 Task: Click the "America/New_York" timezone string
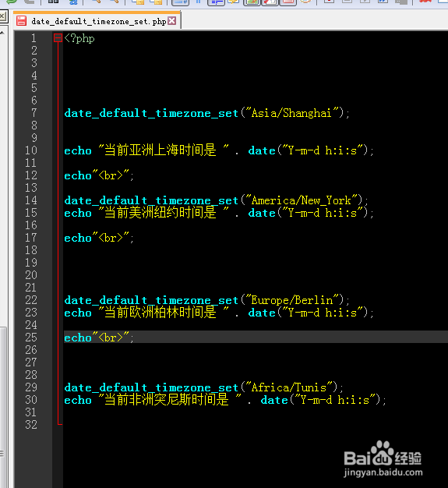(x=302, y=200)
